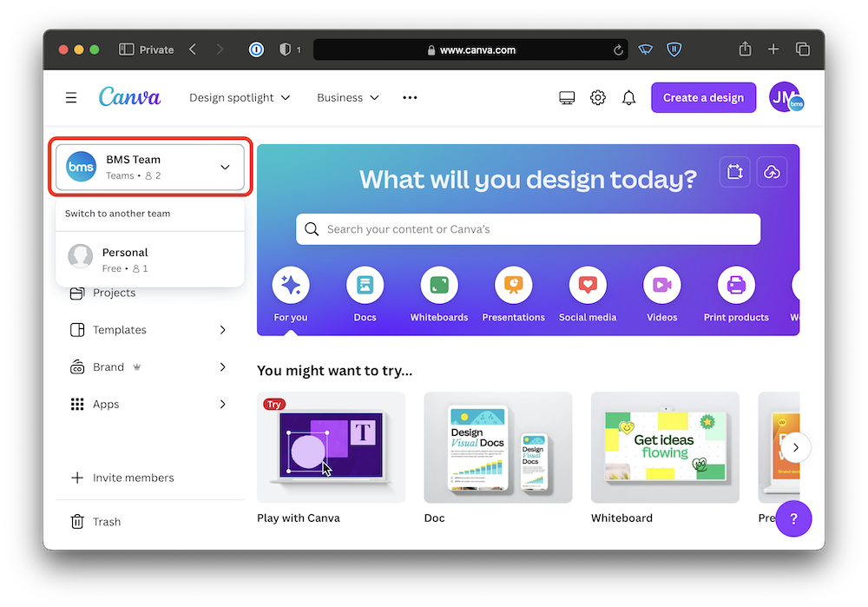Open the Docs category icon

pyautogui.click(x=365, y=286)
